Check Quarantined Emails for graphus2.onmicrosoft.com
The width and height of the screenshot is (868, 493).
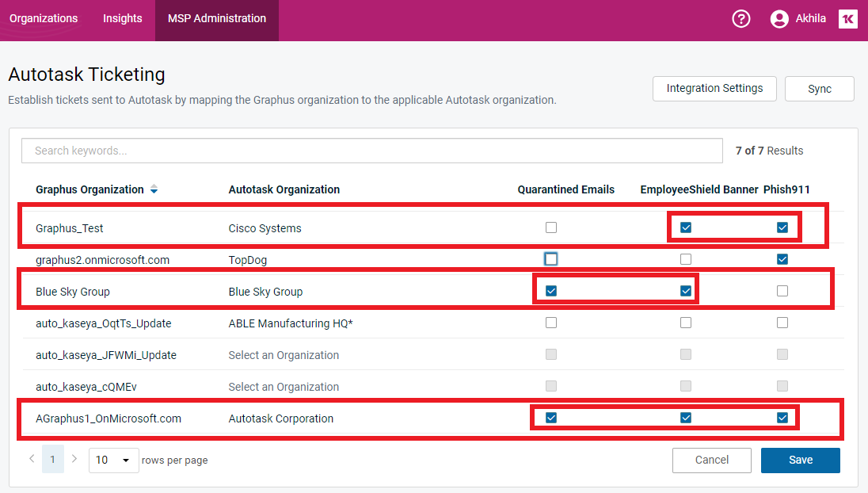click(x=550, y=259)
